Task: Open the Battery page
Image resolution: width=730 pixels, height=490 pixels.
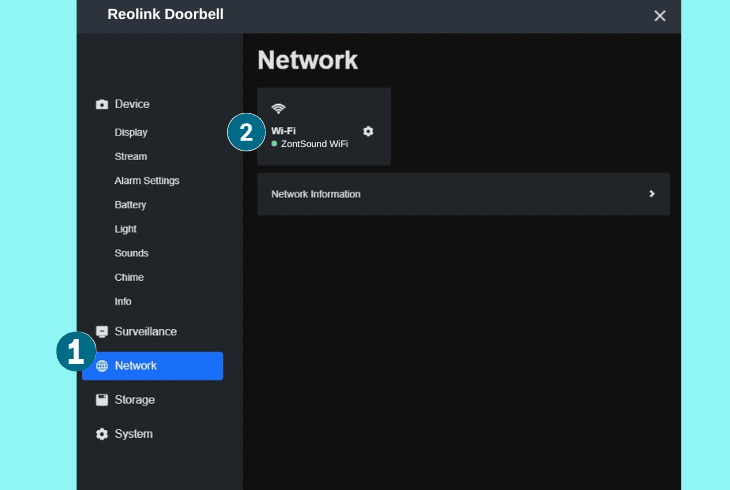Action: coord(130,205)
